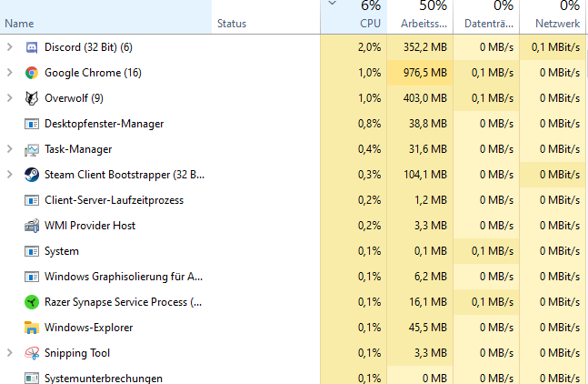This screenshot has height=384, width=588.
Task: Select the Systemunterbrechungen process name
Action: (x=104, y=378)
